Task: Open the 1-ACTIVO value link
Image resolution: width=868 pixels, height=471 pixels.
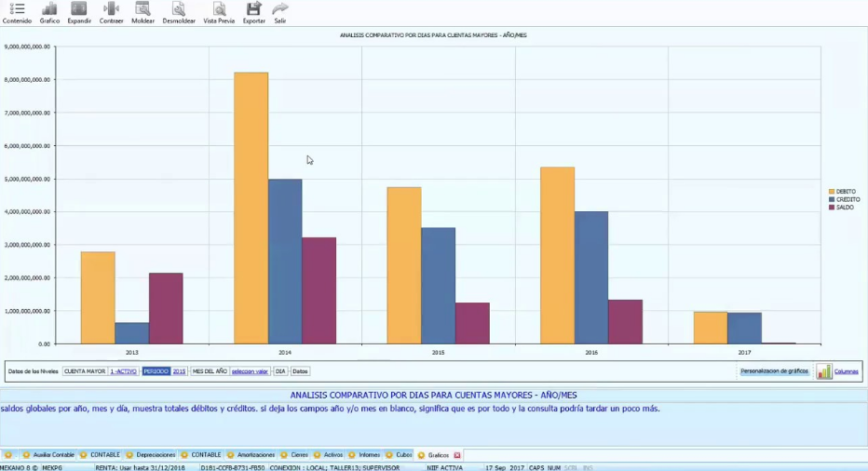Action: coord(124,371)
